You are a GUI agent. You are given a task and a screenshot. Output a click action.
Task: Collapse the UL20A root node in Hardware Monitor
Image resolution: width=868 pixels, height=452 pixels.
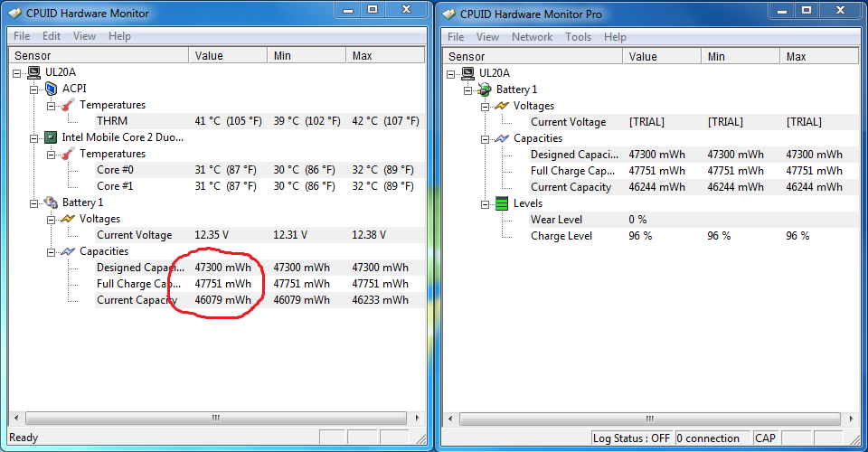coord(16,73)
